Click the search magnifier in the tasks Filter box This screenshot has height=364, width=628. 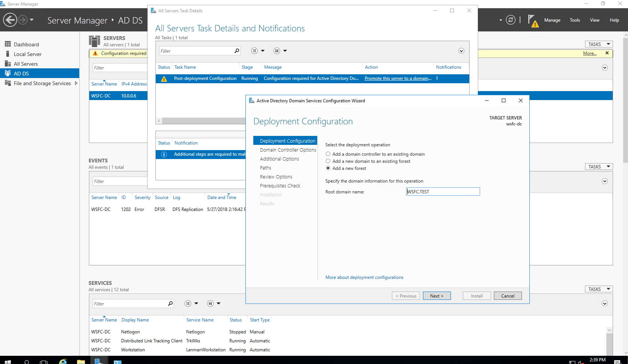236,50
